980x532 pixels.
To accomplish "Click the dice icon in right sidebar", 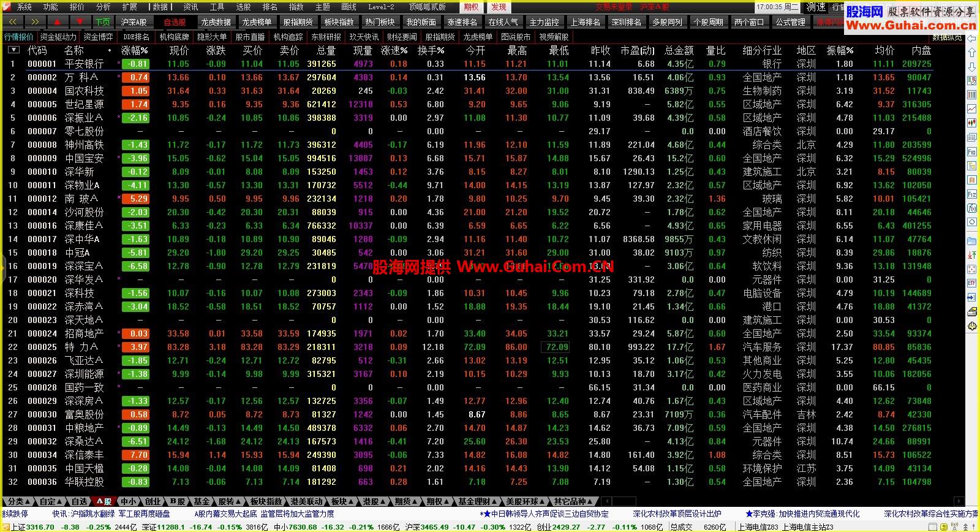I will pos(972,269).
